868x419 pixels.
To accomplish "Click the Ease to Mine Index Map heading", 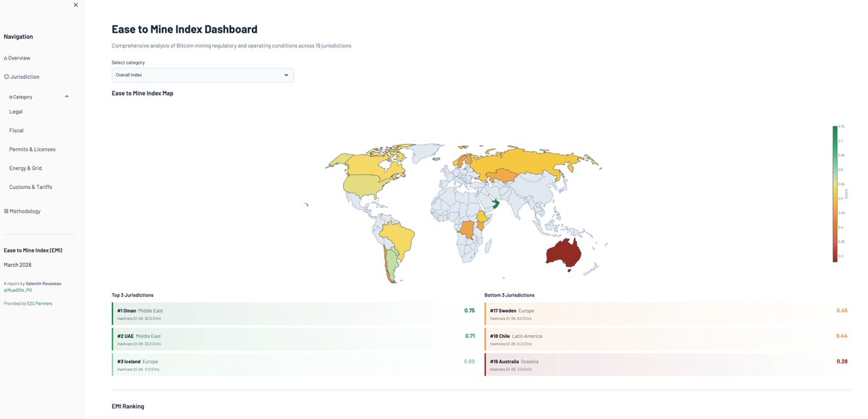I will point(143,93).
